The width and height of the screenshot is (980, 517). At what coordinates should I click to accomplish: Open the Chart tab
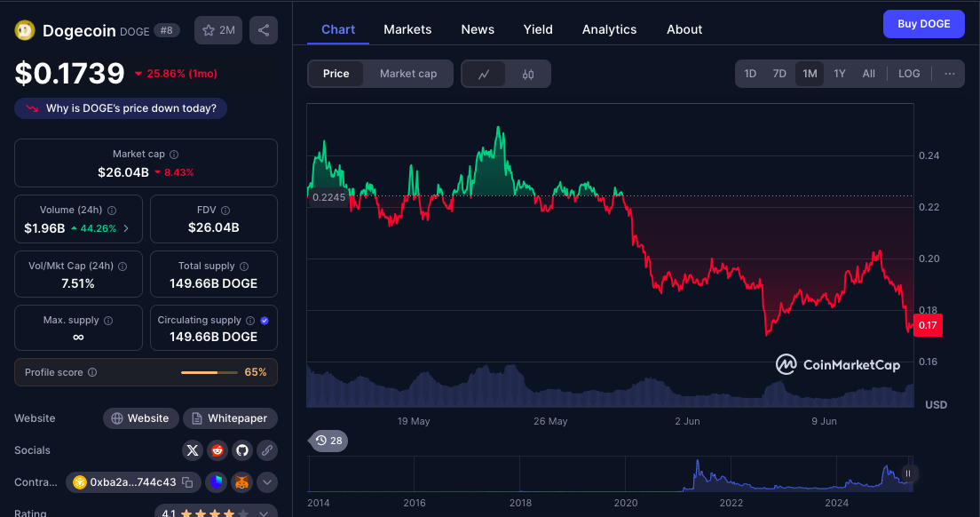tap(338, 29)
